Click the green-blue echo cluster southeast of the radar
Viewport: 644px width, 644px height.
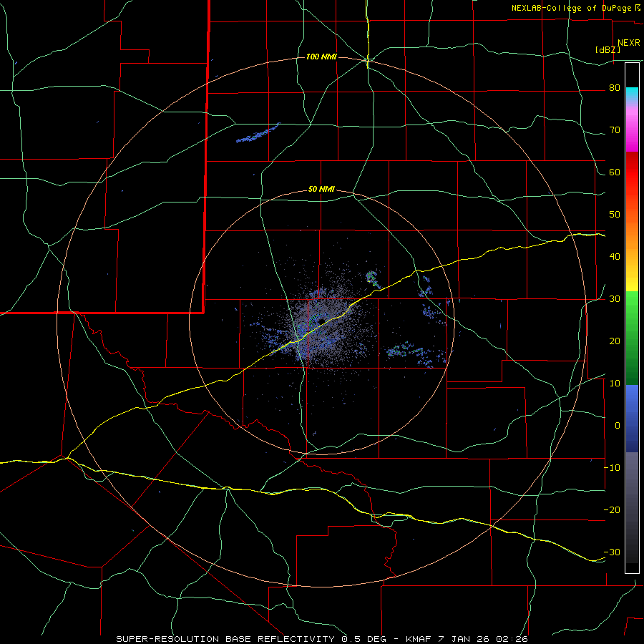(416, 353)
